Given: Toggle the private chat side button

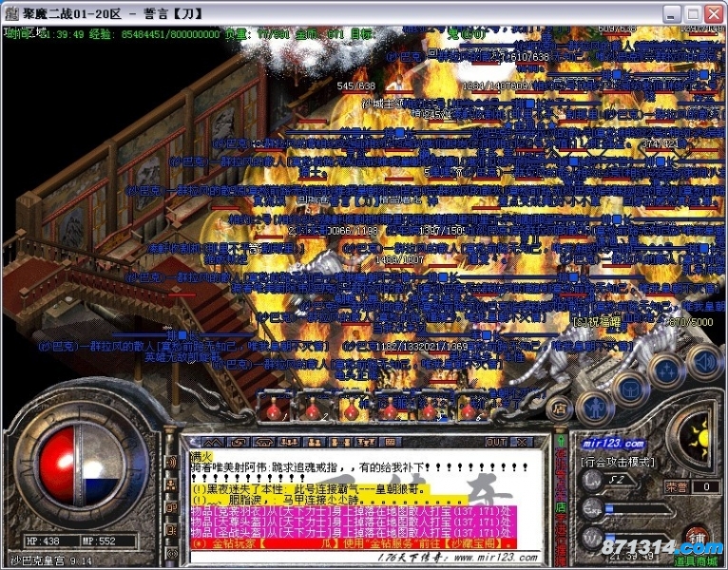Looking at the screenshot, I should 171,507.
